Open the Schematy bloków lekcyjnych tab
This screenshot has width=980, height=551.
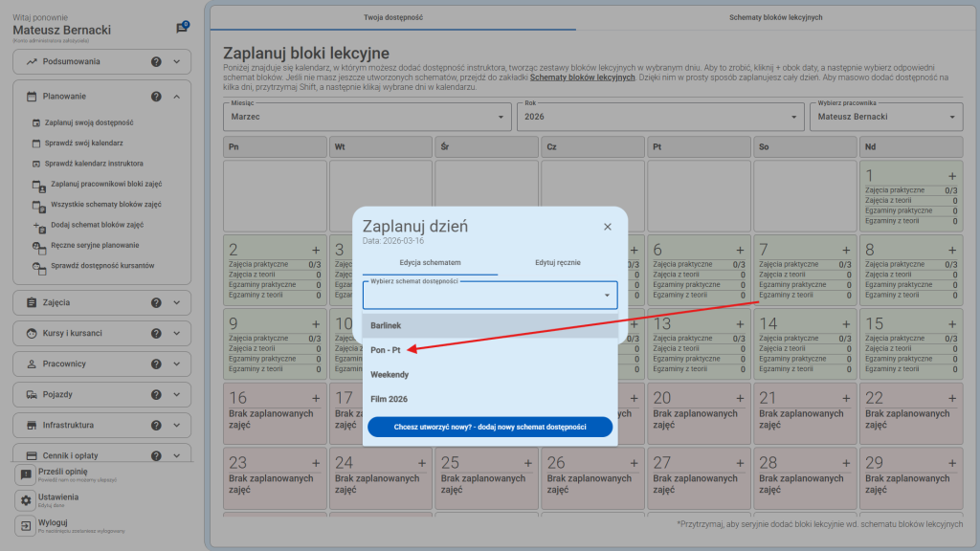tap(775, 17)
